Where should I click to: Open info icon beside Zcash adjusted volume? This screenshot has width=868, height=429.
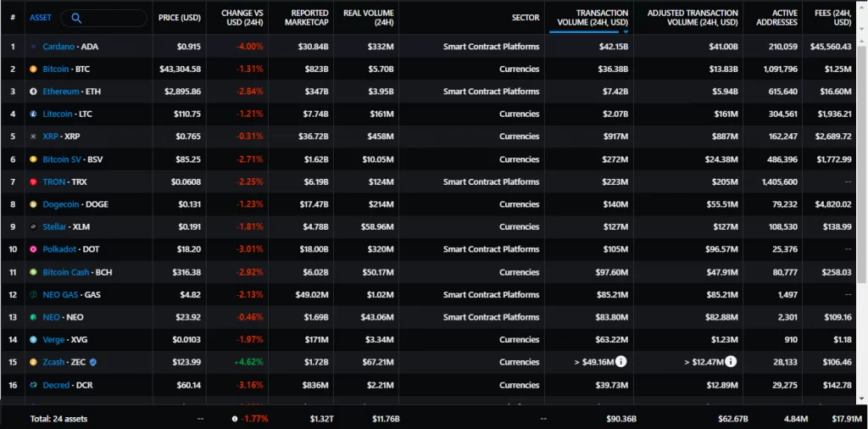pyautogui.click(x=731, y=362)
